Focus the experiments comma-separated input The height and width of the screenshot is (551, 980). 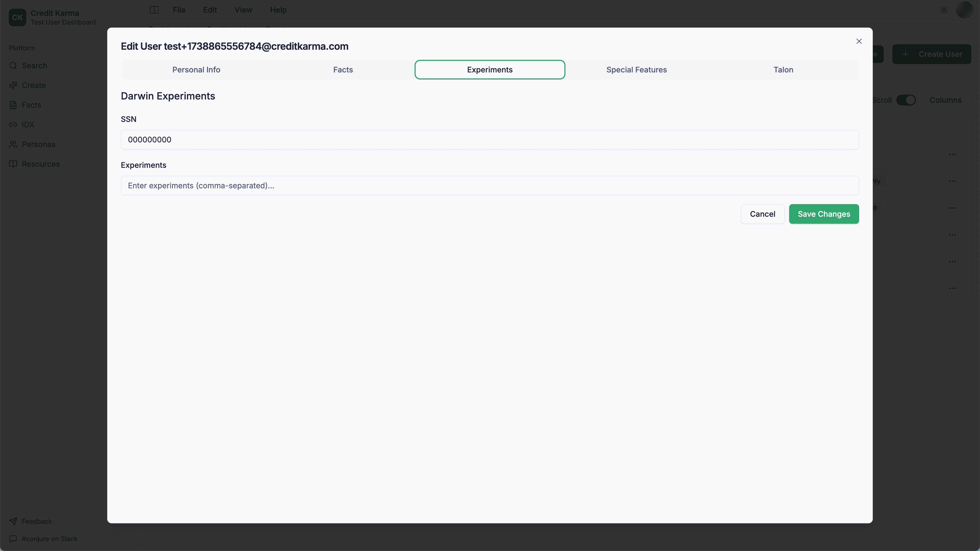[x=489, y=186]
